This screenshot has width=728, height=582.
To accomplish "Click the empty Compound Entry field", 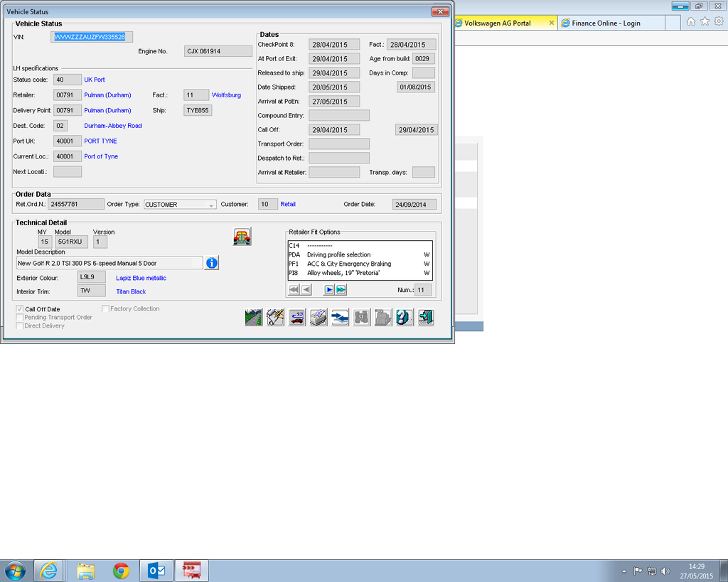I will (x=339, y=116).
